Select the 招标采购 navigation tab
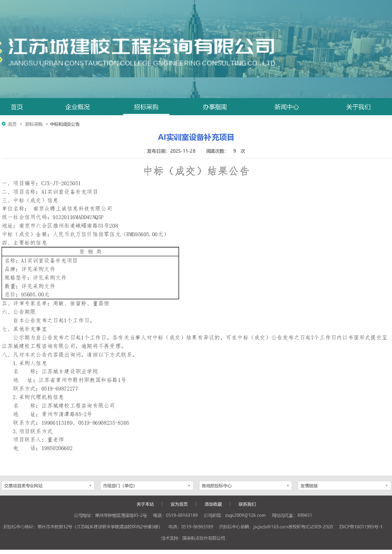This screenshot has width=392, height=554. (146, 107)
